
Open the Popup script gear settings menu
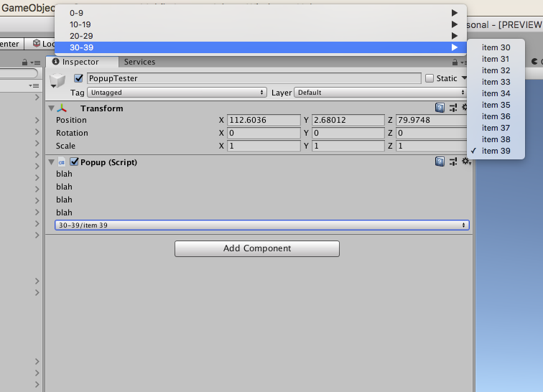click(465, 162)
